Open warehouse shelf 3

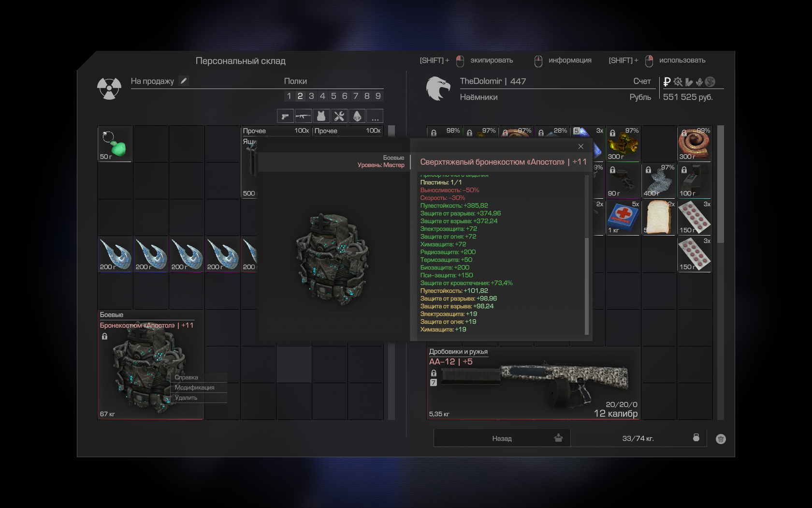click(x=311, y=96)
